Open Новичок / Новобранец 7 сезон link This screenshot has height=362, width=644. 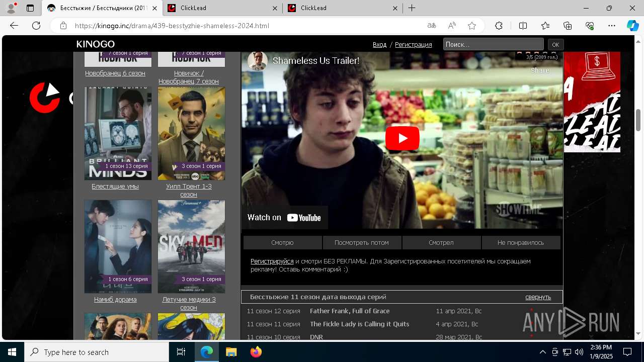click(x=189, y=77)
